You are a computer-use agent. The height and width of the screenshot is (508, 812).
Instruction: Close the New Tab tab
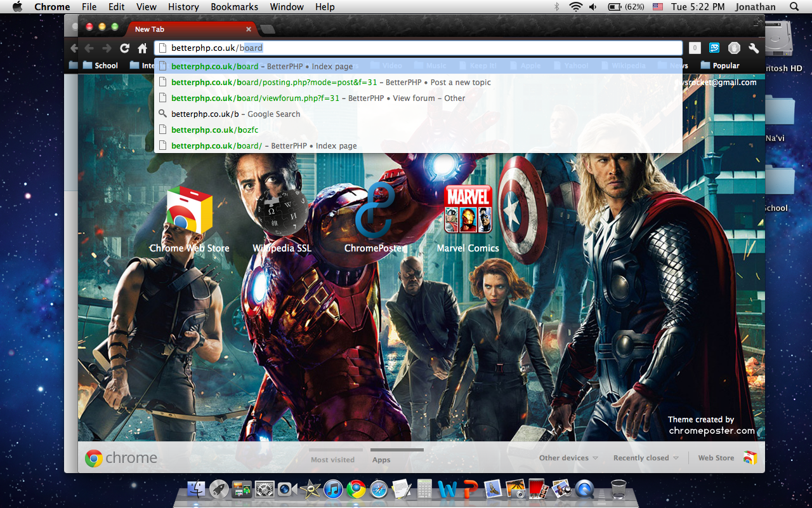click(x=249, y=29)
